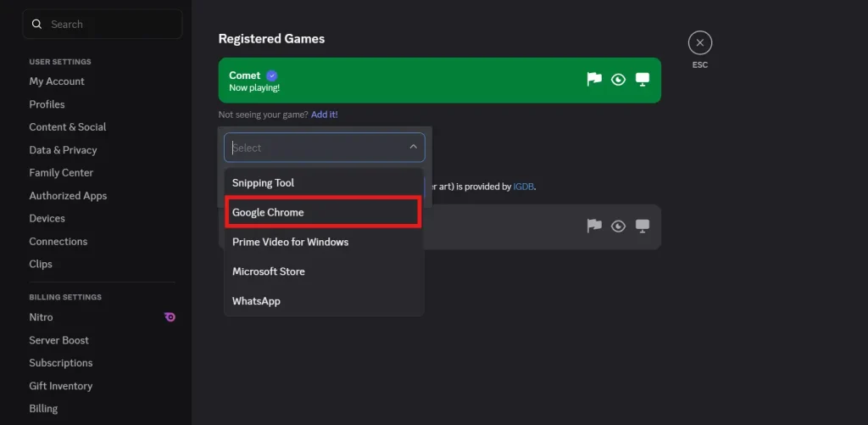Viewport: 868px width, 425px height.
Task: Click the monitor overlay icon on Comet row
Action: pos(643,80)
